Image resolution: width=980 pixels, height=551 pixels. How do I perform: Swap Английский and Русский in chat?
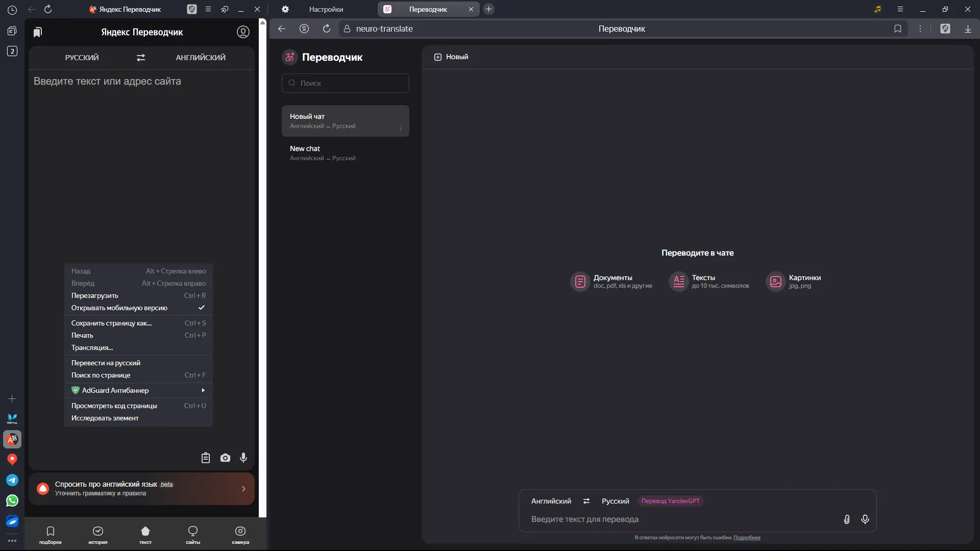coord(586,501)
